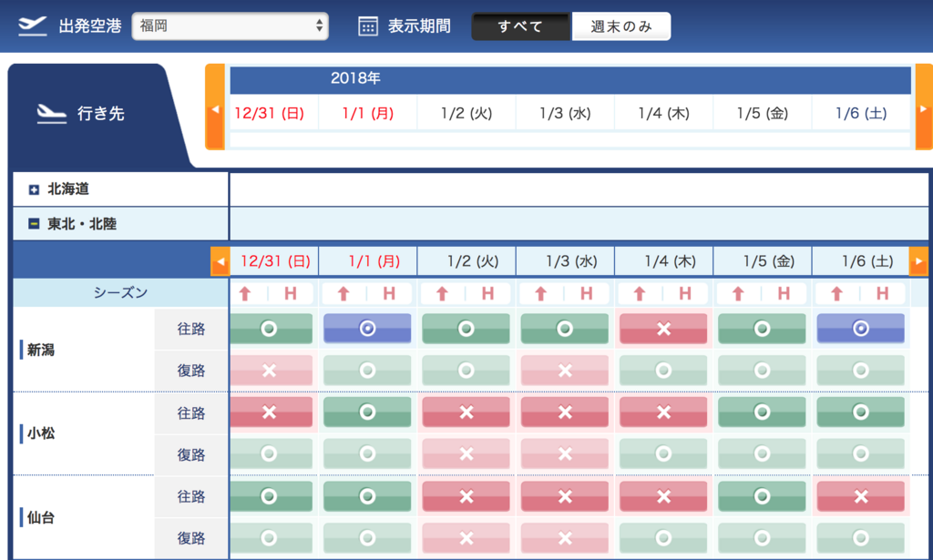
Task: Select the すべて display period button
Action: point(520,26)
